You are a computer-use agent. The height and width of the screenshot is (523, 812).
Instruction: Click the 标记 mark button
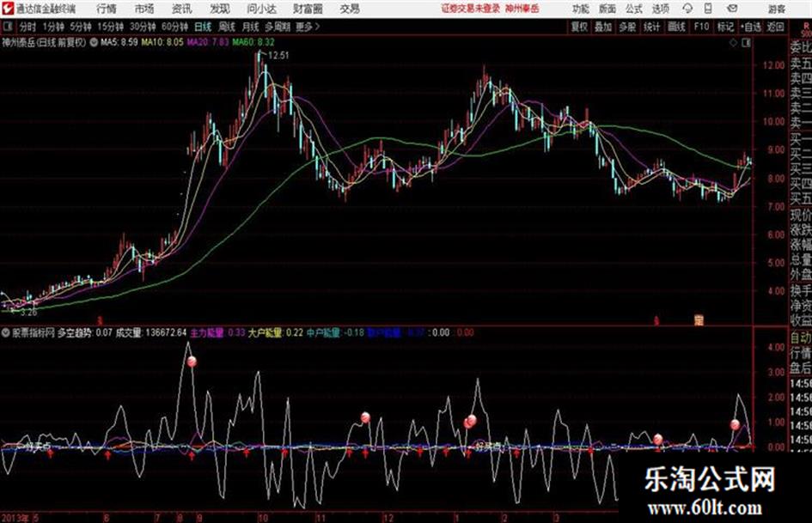point(725,27)
